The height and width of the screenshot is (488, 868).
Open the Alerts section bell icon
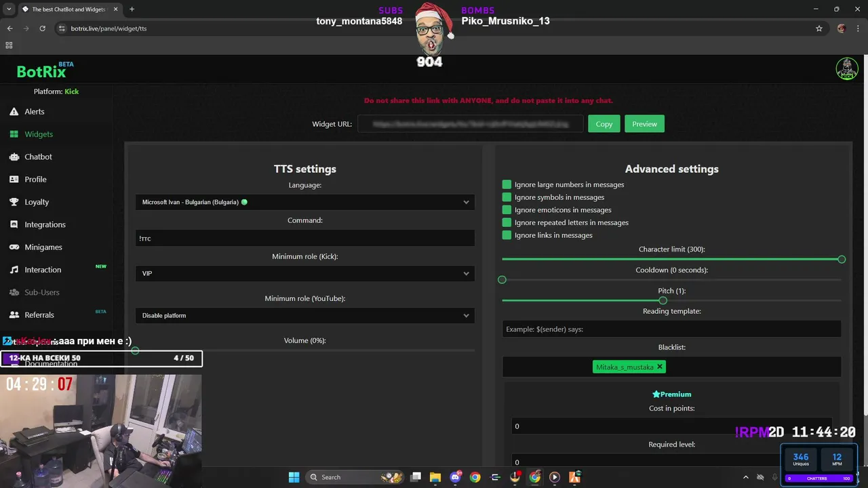point(14,112)
